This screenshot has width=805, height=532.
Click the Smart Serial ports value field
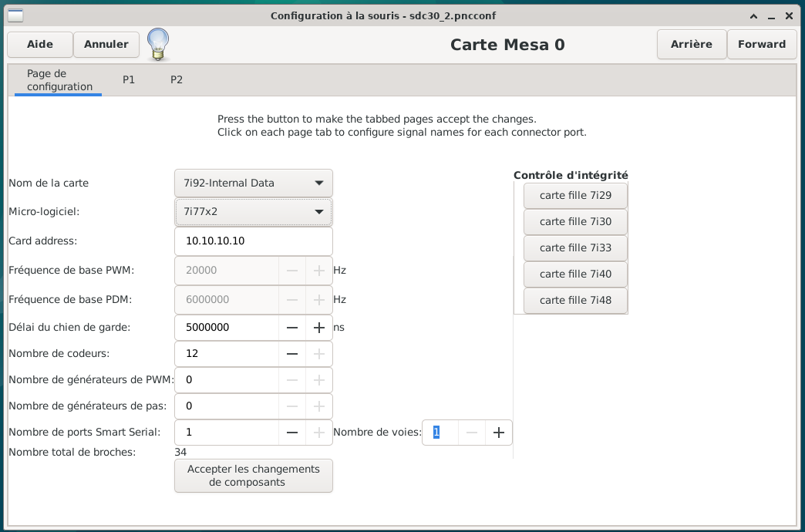227,433
